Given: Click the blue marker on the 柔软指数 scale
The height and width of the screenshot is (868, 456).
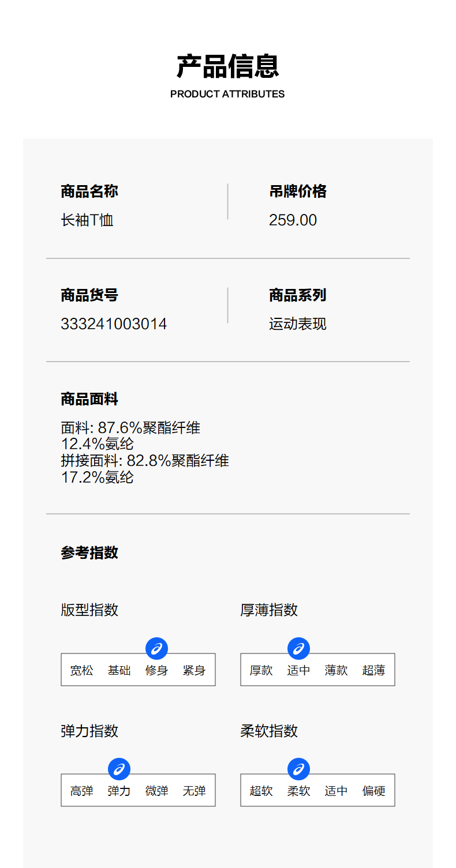Looking at the screenshot, I should coord(298,769).
